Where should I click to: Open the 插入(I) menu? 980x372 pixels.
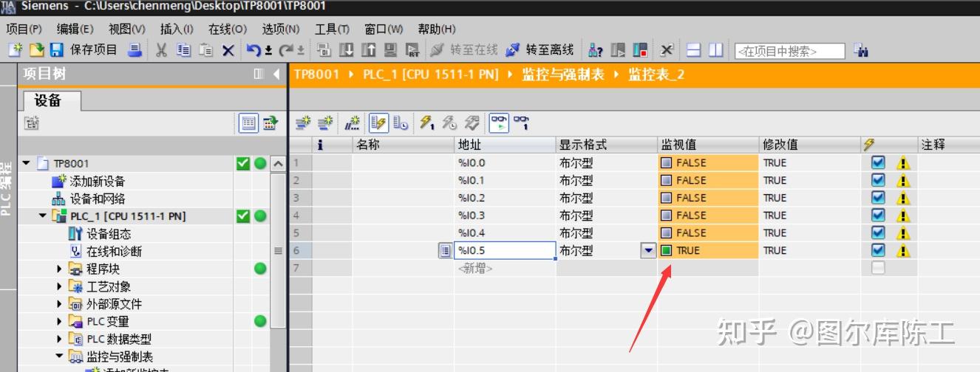[177, 29]
